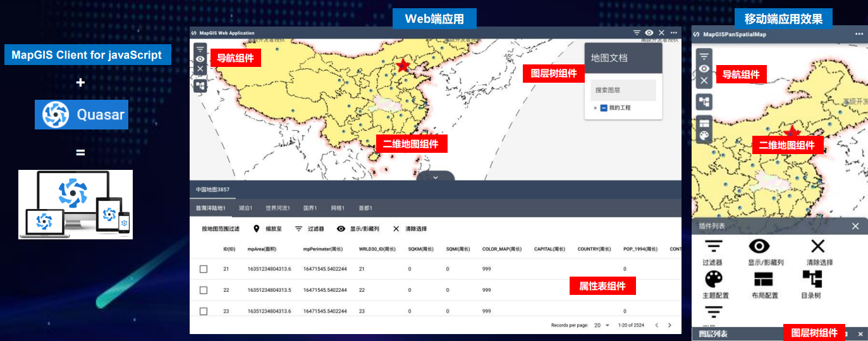
Task: Expand the 我的工程 tree node
Action: pos(596,108)
